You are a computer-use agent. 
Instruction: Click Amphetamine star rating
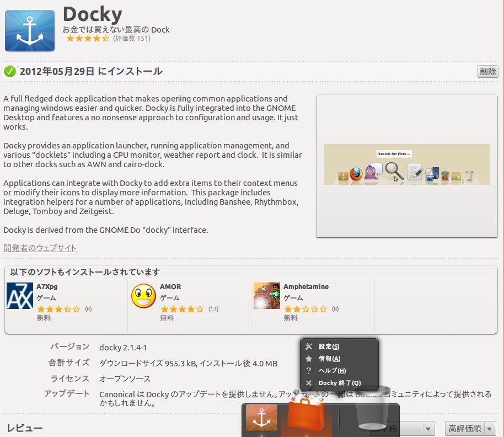tap(305, 309)
